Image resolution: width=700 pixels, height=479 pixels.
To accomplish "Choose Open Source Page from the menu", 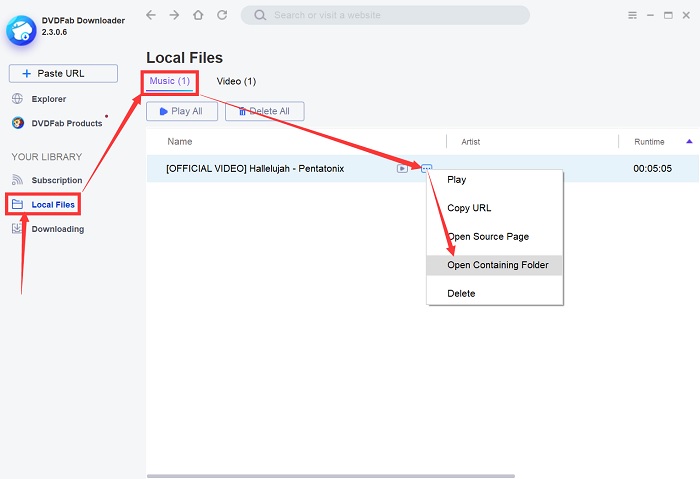I will click(495, 236).
